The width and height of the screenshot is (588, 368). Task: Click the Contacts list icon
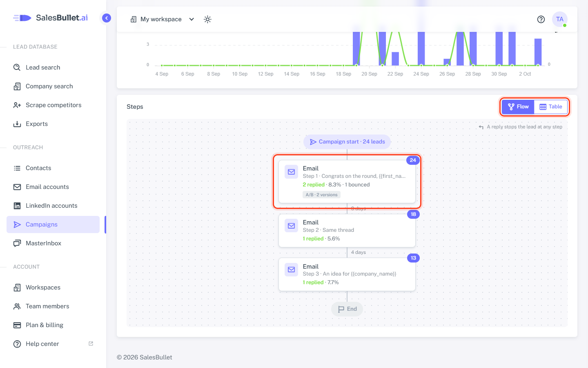coord(17,168)
